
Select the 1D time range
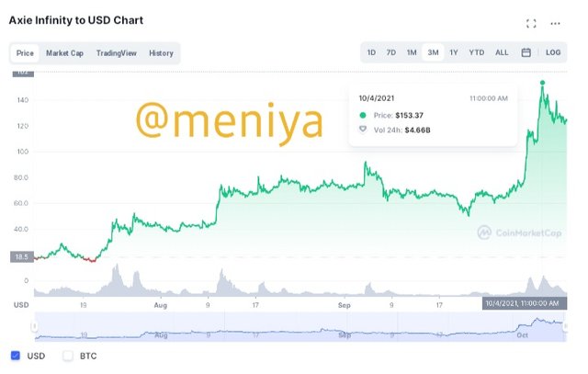coord(371,52)
